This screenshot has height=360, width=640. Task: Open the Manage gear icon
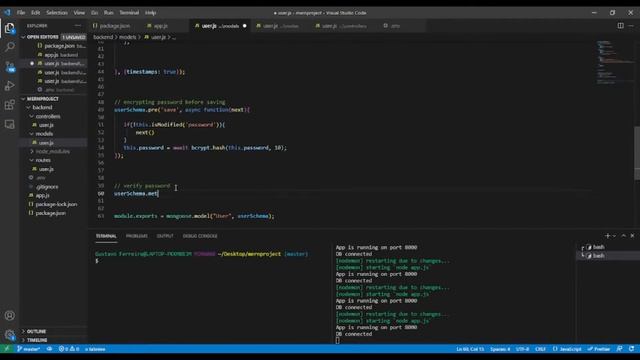pyautogui.click(x=9, y=335)
